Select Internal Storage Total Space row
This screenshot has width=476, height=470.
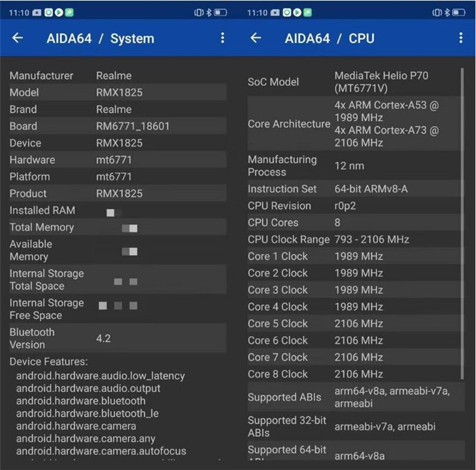pos(118,280)
